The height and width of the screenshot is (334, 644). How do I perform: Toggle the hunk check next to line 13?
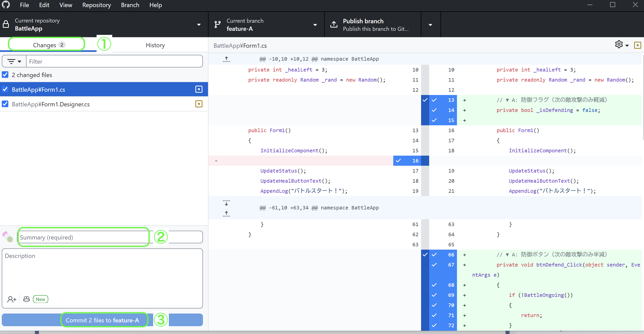(425, 100)
